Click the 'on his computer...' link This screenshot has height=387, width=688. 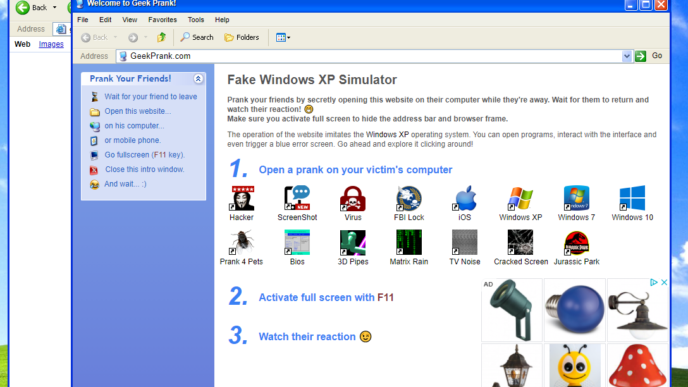pos(134,125)
